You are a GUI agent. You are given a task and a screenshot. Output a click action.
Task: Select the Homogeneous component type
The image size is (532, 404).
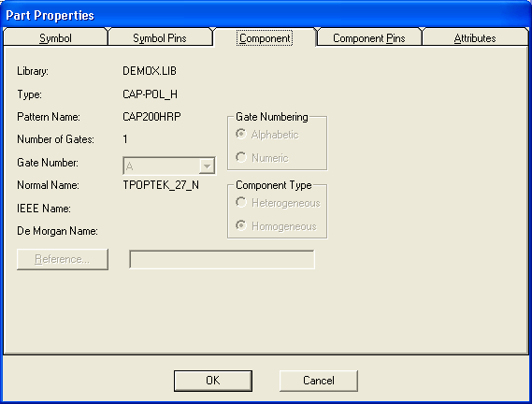click(276, 225)
